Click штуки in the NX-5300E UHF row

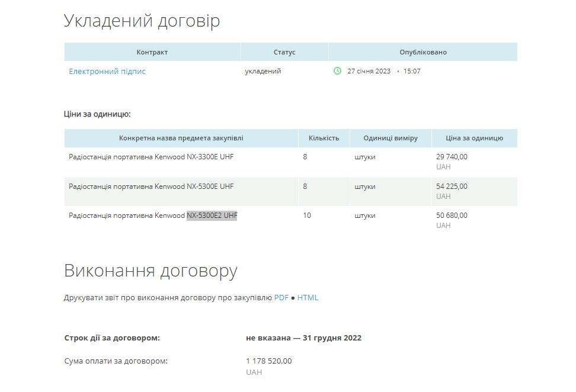(365, 187)
